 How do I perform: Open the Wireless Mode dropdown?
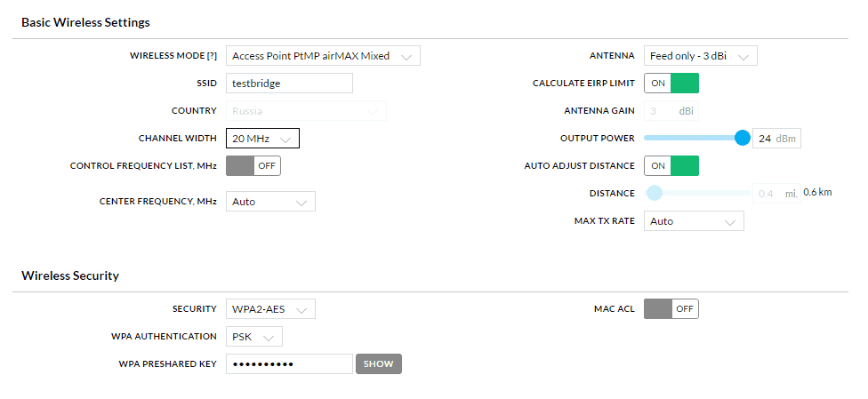pos(323,56)
